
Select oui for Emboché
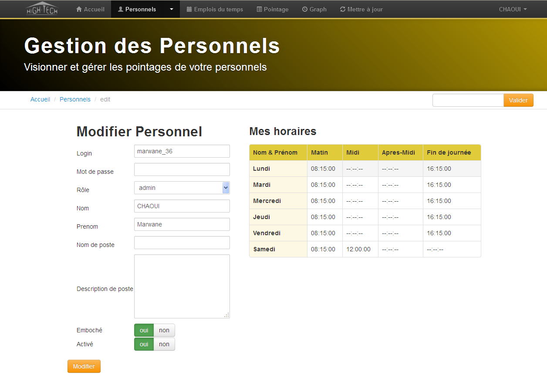click(144, 330)
